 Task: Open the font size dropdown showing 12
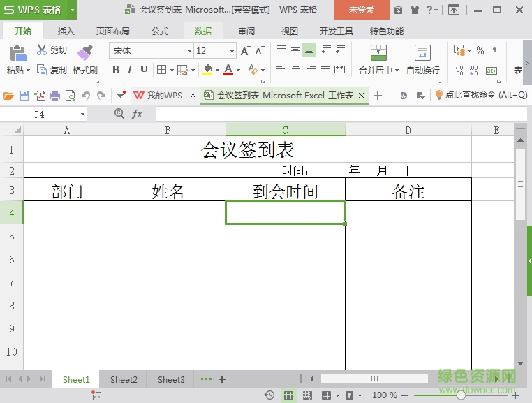point(232,51)
